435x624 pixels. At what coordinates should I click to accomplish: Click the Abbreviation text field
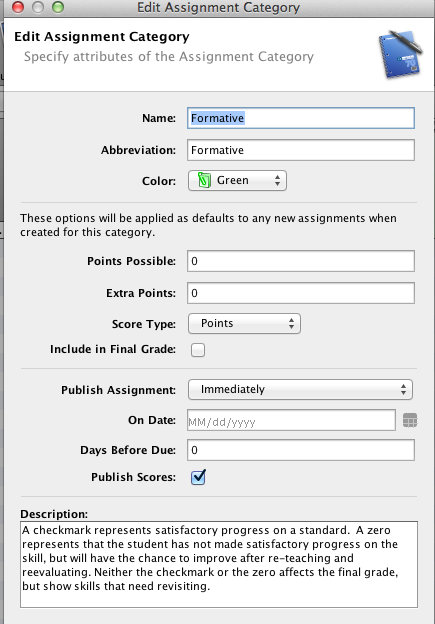pyautogui.click(x=301, y=150)
